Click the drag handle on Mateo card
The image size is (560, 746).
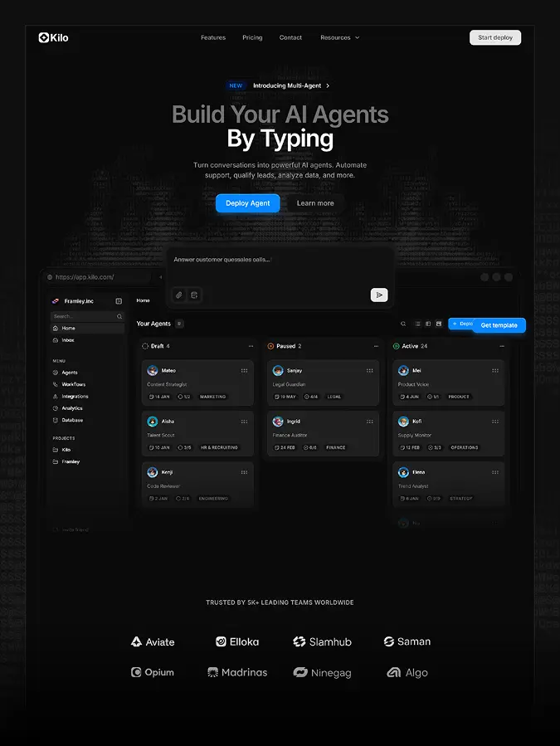coord(244,371)
